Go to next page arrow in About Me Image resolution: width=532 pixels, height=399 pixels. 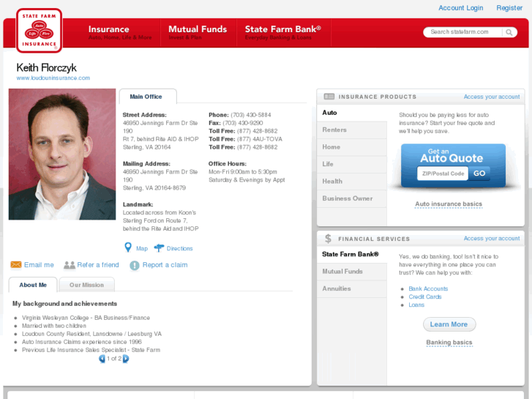point(126,359)
